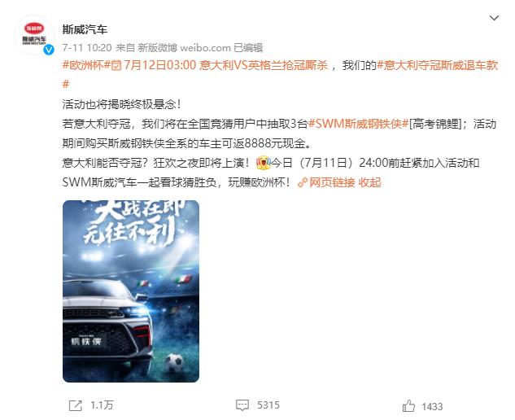Click the 5315 comment count

(268, 405)
